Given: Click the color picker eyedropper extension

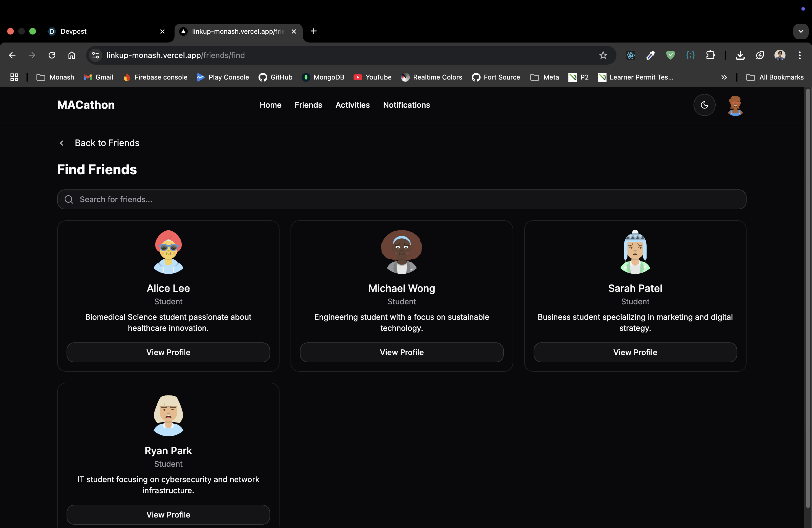Looking at the screenshot, I should [651, 55].
